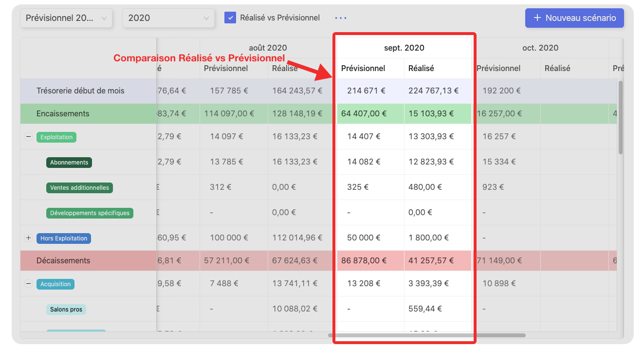
Task: Click the 480,00 € Ventes additionnelles cell
Action: [x=438, y=187]
